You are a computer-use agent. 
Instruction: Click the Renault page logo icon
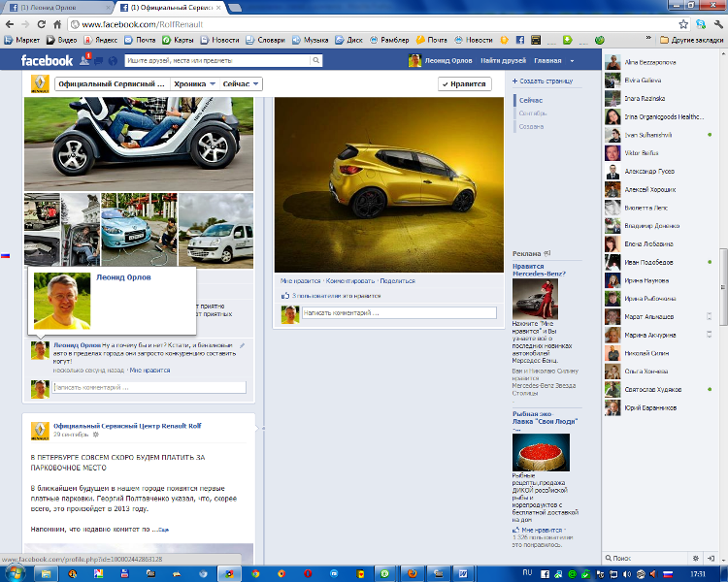40,84
